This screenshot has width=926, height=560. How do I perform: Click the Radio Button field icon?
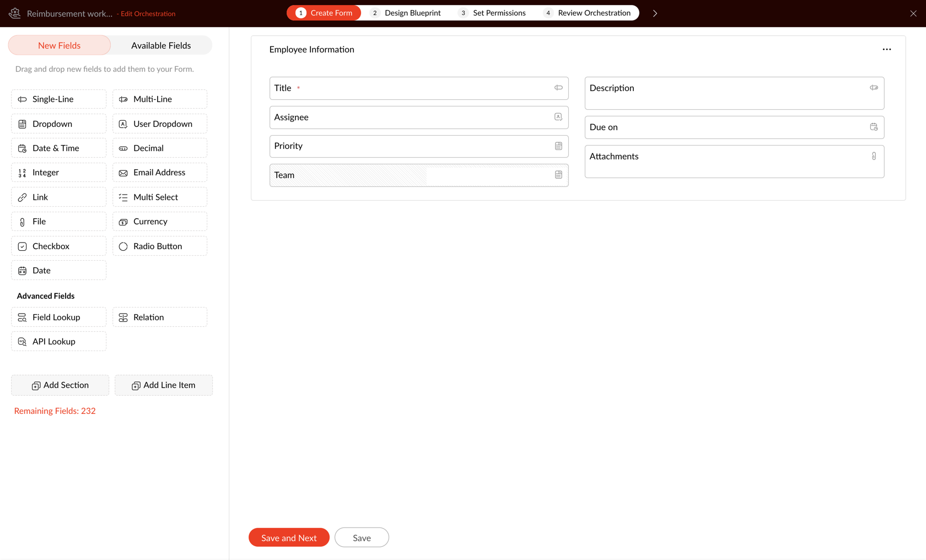click(x=123, y=246)
